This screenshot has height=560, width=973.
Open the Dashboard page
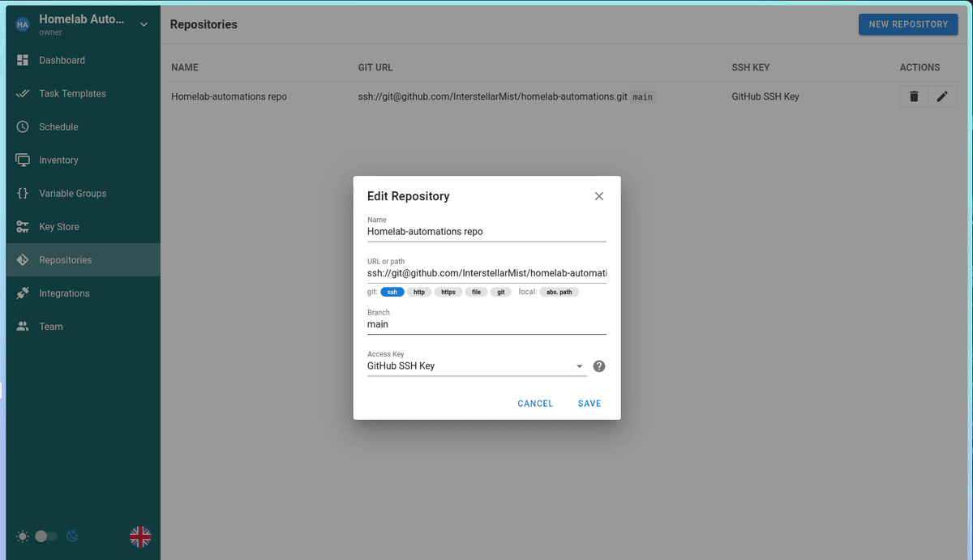[83, 60]
